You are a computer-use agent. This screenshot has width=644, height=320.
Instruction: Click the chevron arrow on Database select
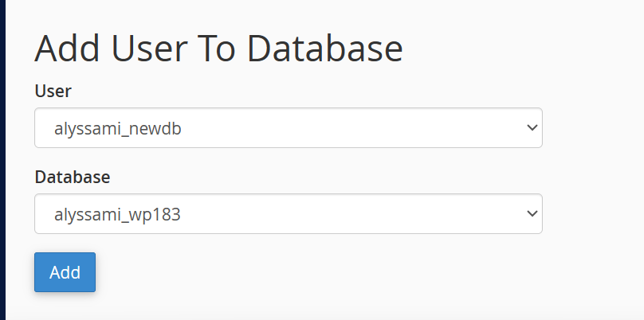tap(533, 214)
